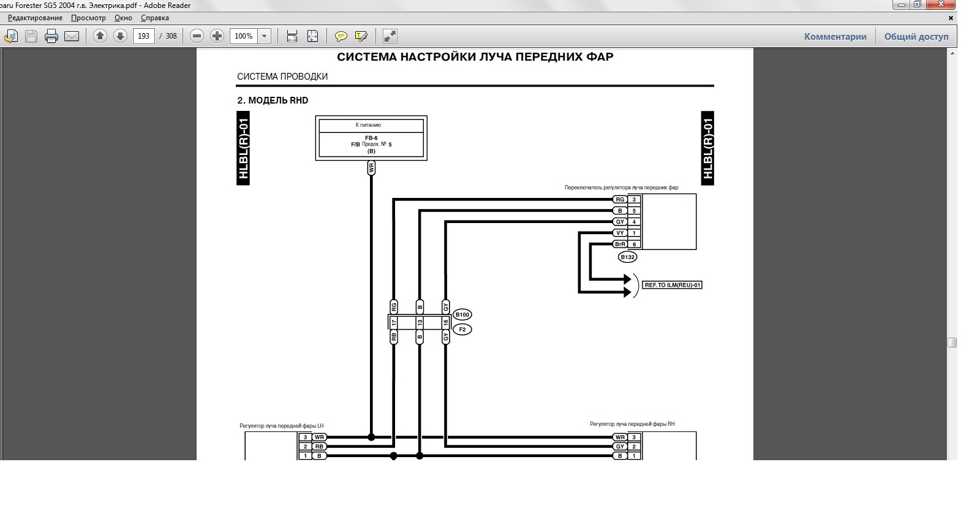Switch to read mode expand icon
Viewport: 980px width, 527px height.
[390, 37]
